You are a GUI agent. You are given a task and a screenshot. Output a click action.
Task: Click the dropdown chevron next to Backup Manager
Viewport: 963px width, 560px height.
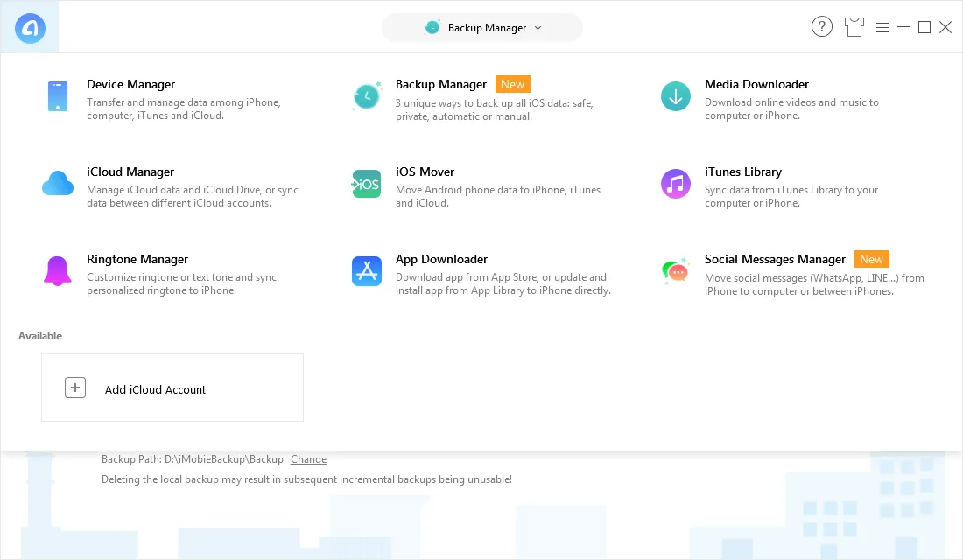pos(538,28)
